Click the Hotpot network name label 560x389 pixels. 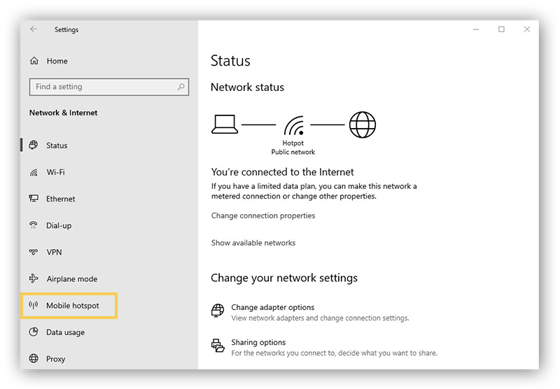coord(293,143)
